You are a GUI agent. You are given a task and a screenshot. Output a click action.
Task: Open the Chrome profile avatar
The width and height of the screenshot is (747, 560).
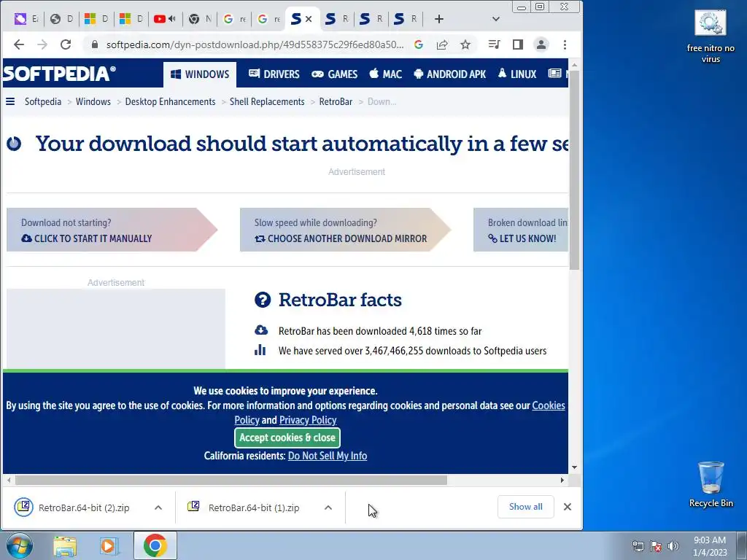[x=541, y=44]
